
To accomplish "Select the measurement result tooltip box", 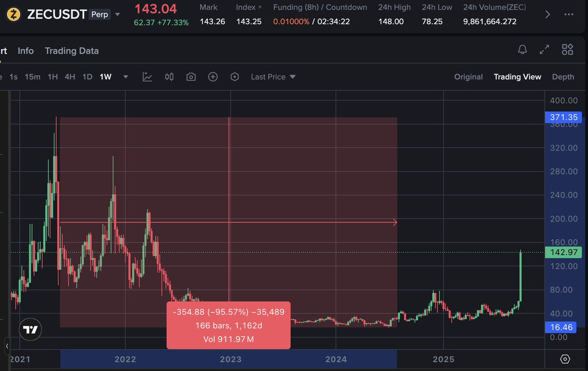I will point(229,325).
